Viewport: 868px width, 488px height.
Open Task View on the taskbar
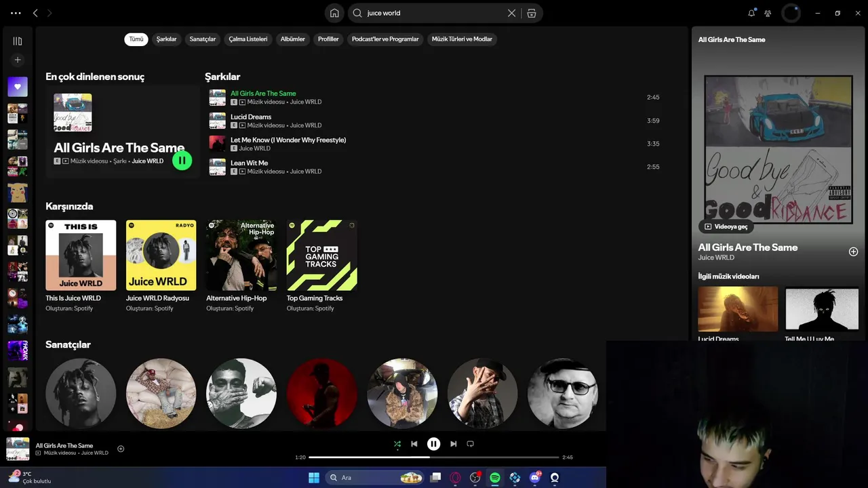[x=436, y=478]
